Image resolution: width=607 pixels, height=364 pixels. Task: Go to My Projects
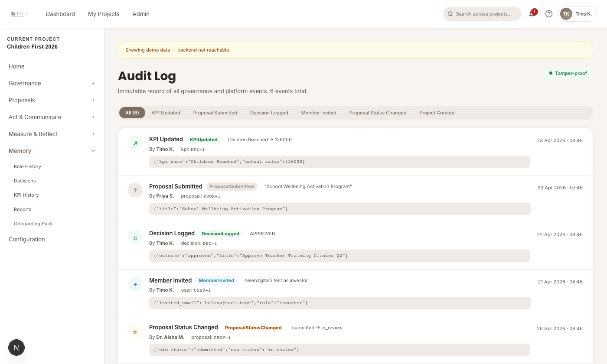tap(104, 14)
